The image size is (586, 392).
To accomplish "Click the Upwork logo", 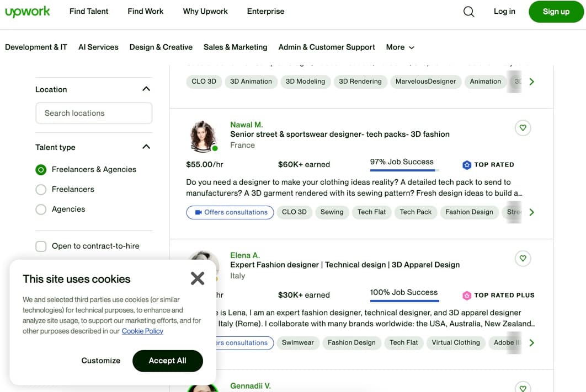I will click(x=28, y=11).
